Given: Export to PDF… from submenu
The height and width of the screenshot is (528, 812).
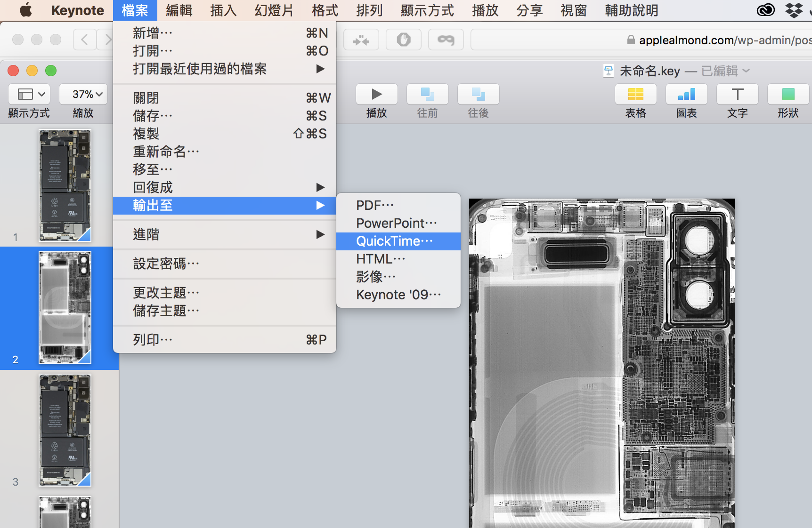Looking at the screenshot, I should (x=398, y=205).
